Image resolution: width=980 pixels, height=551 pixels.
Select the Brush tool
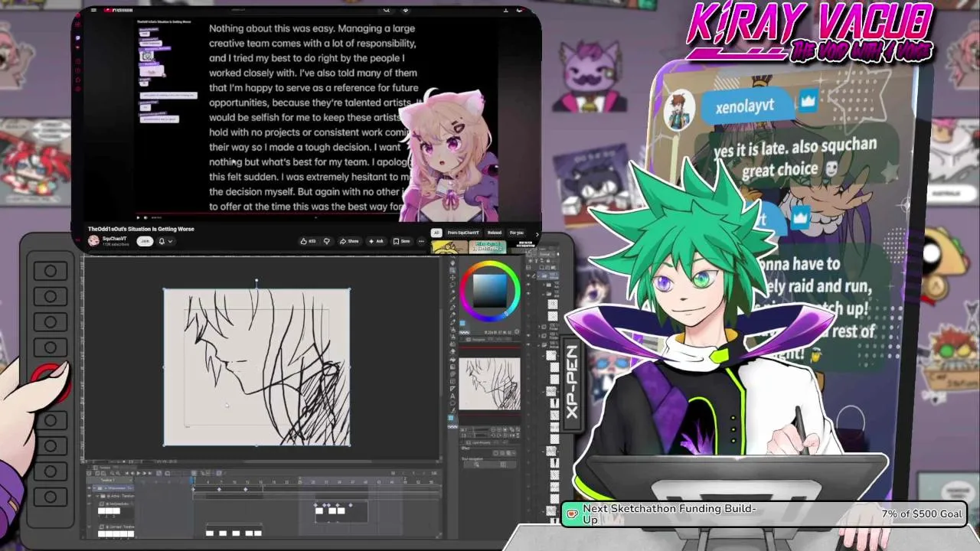pyautogui.click(x=452, y=322)
